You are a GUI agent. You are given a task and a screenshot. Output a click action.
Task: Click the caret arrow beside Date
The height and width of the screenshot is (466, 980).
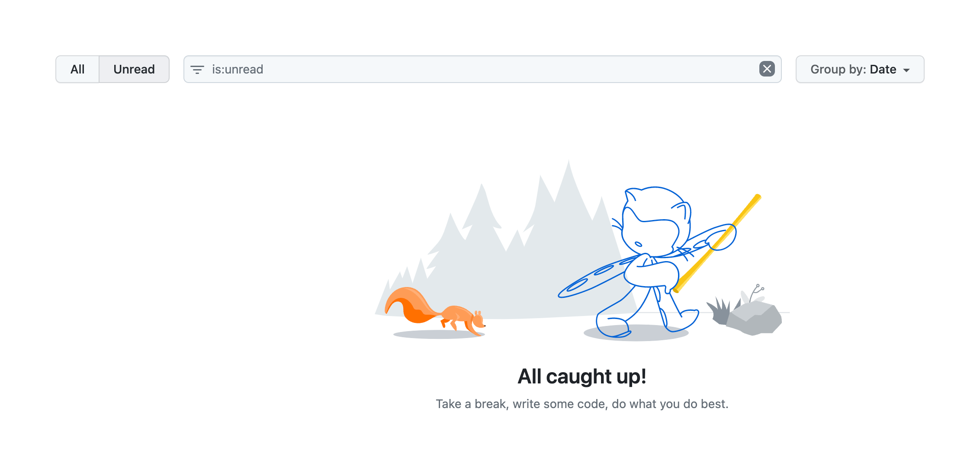906,70
